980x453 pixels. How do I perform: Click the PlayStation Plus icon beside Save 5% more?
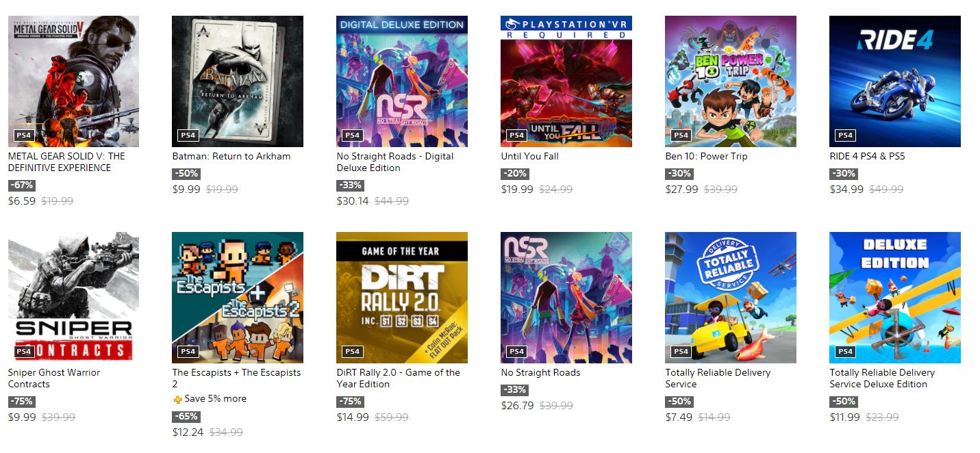(x=177, y=399)
